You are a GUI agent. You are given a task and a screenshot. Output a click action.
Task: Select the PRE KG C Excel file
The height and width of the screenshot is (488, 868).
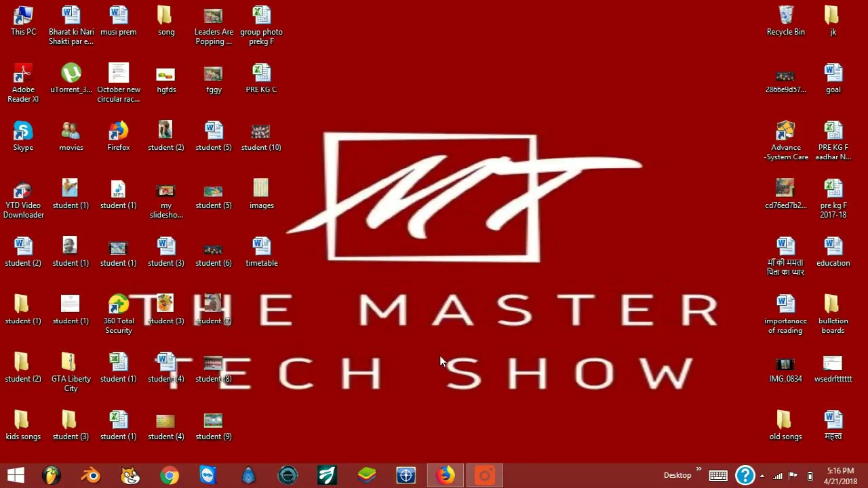(261, 79)
